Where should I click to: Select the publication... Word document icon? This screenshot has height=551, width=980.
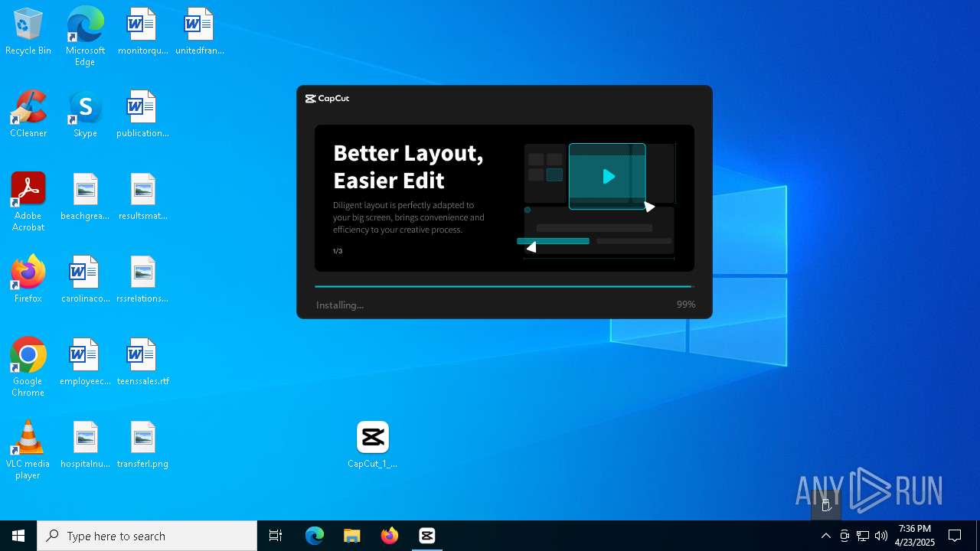pyautogui.click(x=142, y=115)
